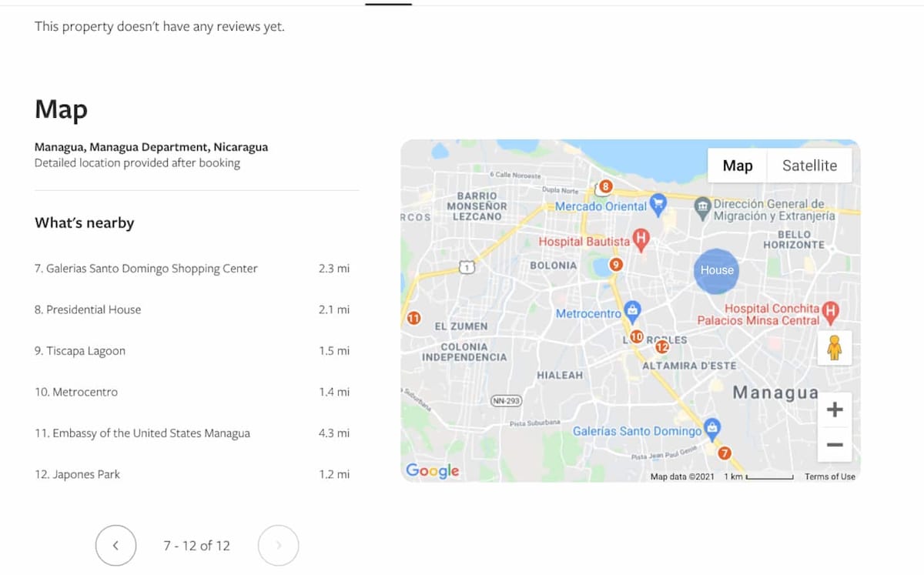Click the Hospital Bautista marker icon
924x575 pixels.
(641, 239)
